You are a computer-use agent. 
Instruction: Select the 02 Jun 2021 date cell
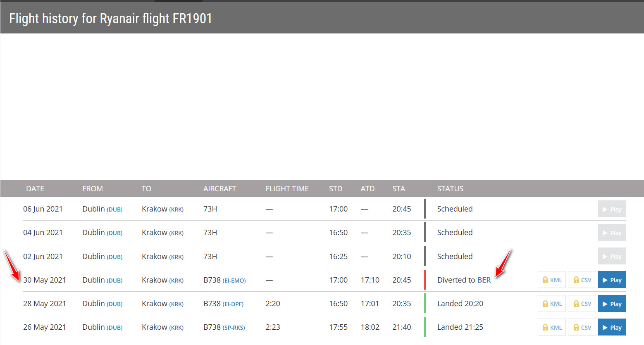click(x=43, y=256)
